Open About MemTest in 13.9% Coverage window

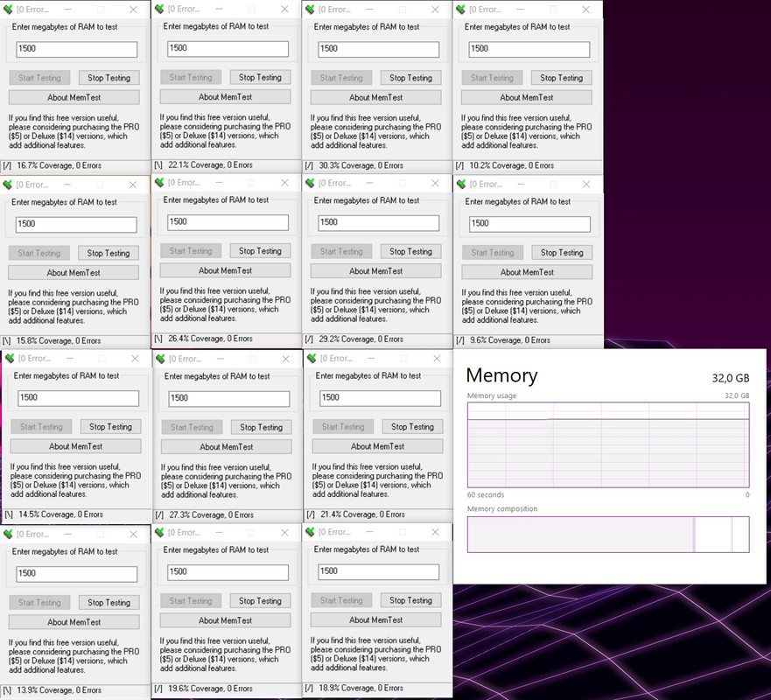coord(74,622)
